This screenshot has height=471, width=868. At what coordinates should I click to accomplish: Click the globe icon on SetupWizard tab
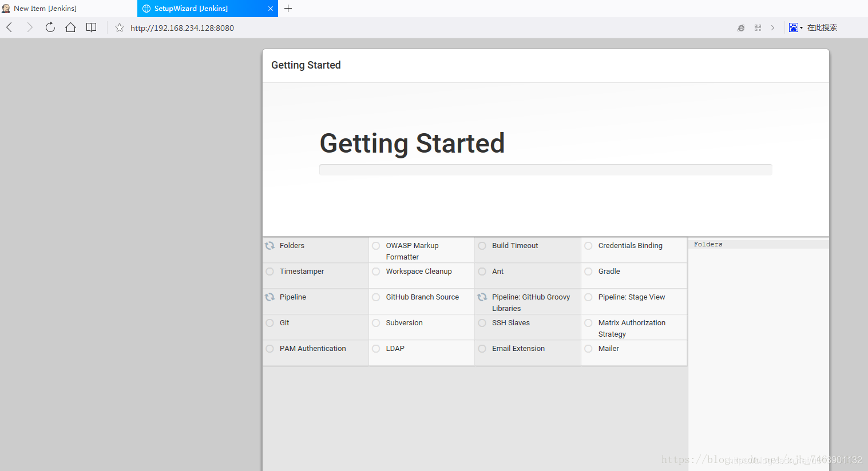146,9
